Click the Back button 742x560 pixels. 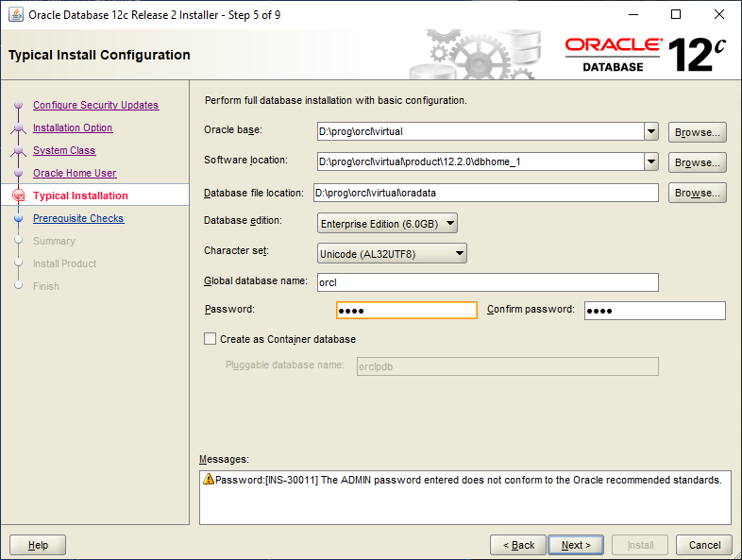coord(518,545)
